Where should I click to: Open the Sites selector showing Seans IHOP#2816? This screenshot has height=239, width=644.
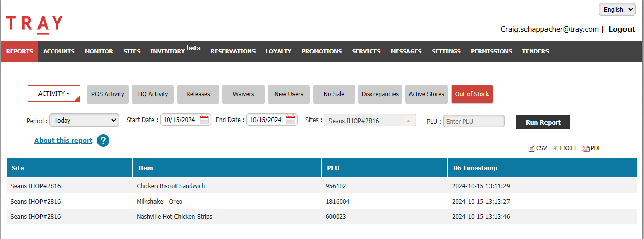click(369, 121)
